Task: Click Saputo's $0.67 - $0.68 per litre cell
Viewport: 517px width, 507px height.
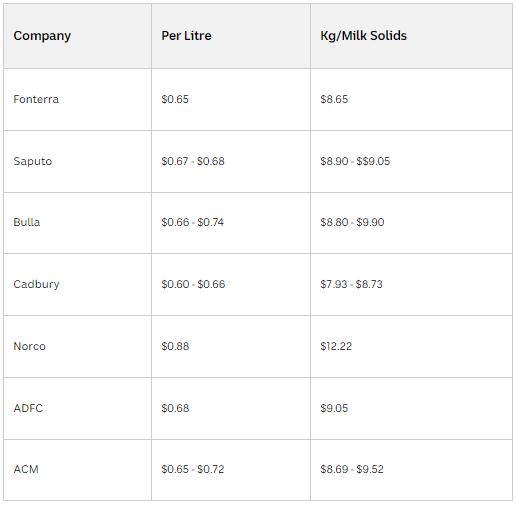Action: click(231, 161)
